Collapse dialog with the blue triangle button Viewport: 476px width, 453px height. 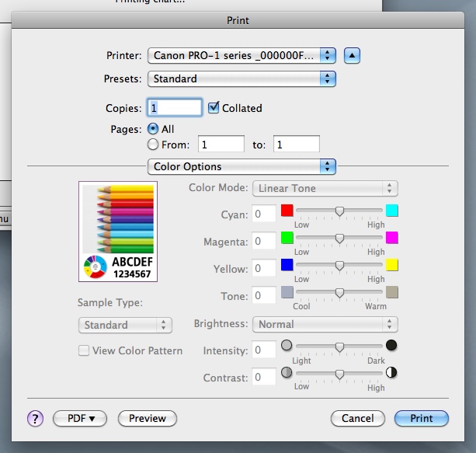[x=353, y=55]
